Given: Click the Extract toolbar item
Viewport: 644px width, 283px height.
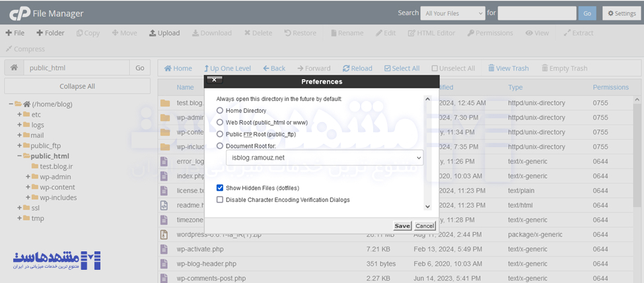Looking at the screenshot, I should (579, 33).
